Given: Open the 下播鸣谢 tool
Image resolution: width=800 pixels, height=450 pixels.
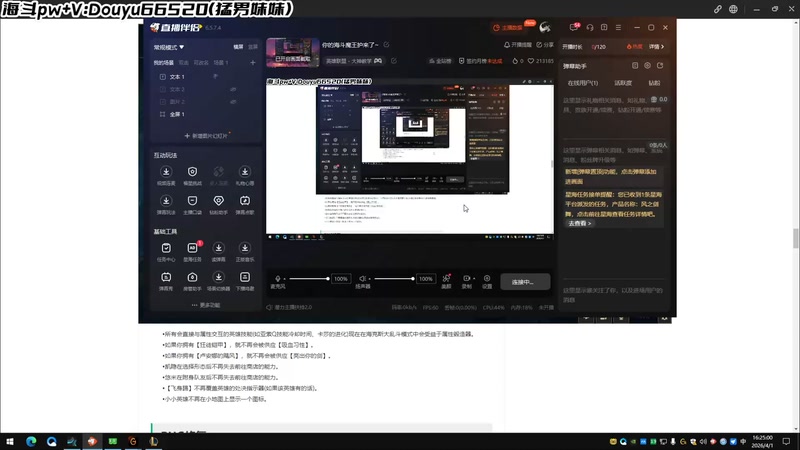Looking at the screenshot, I should [245, 281].
